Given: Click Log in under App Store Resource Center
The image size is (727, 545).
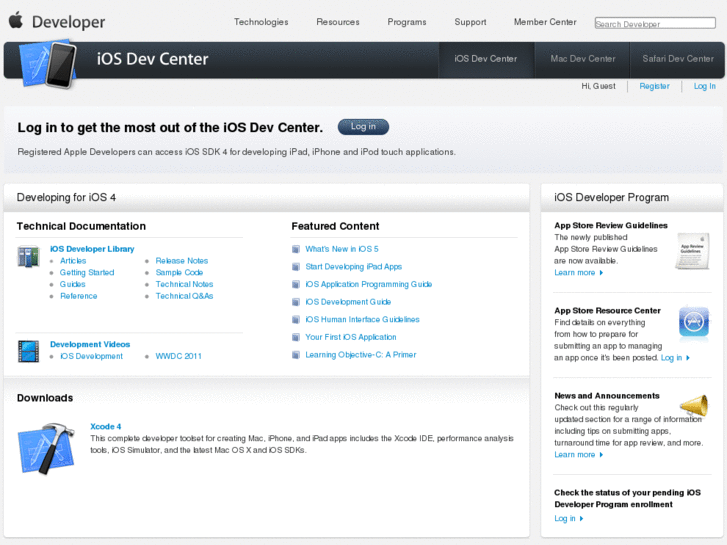Looking at the screenshot, I should [x=675, y=358].
